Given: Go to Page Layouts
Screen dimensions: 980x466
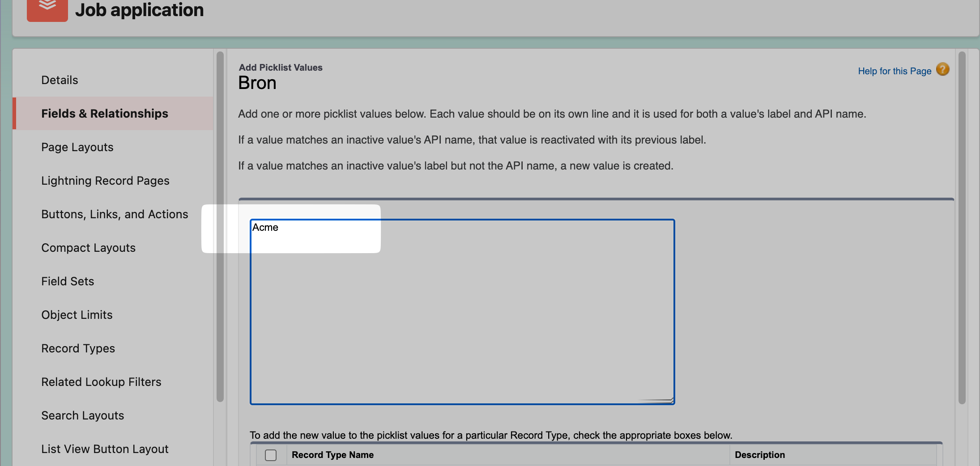Looking at the screenshot, I should (77, 147).
